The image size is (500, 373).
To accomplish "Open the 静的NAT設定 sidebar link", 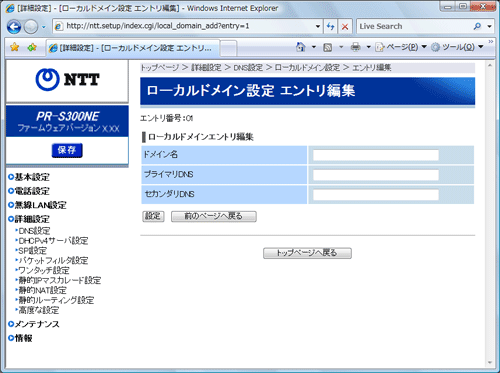I will (x=43, y=290).
